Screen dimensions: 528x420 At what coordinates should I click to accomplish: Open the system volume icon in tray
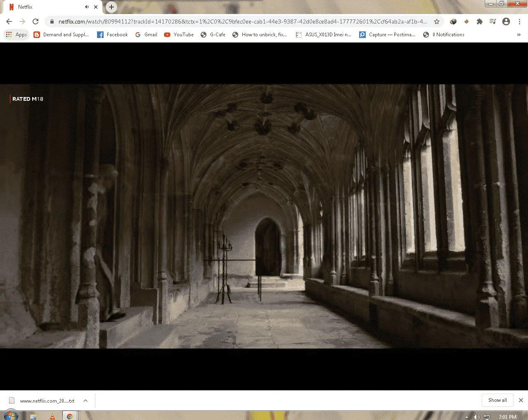tap(477, 417)
